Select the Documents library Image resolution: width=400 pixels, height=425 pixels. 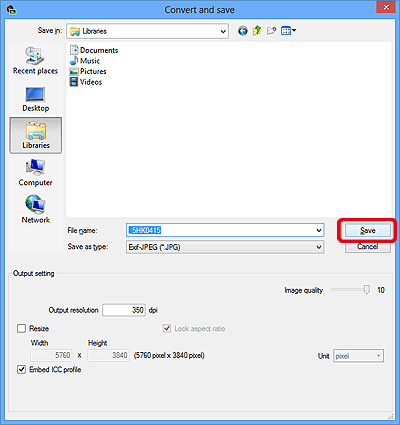94,50
